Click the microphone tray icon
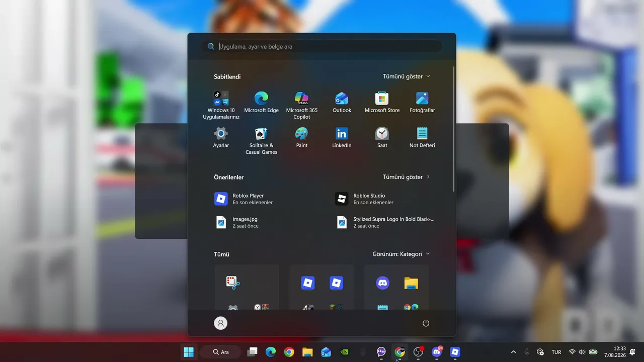The height and width of the screenshot is (362, 644). tap(527, 352)
